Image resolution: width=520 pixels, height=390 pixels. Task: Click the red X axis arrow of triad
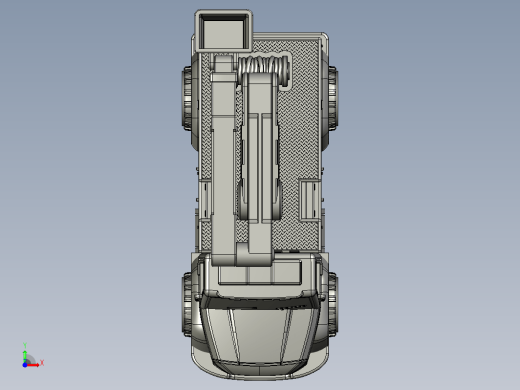tap(33, 365)
